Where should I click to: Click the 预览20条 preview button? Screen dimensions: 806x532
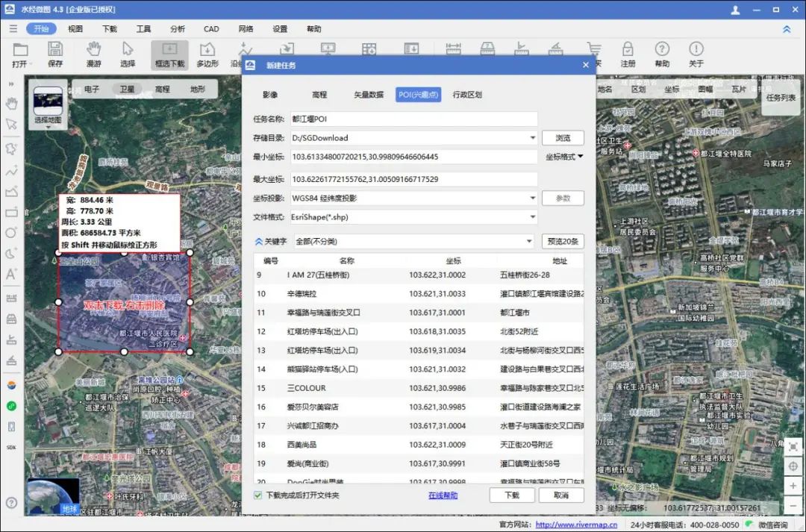563,242
